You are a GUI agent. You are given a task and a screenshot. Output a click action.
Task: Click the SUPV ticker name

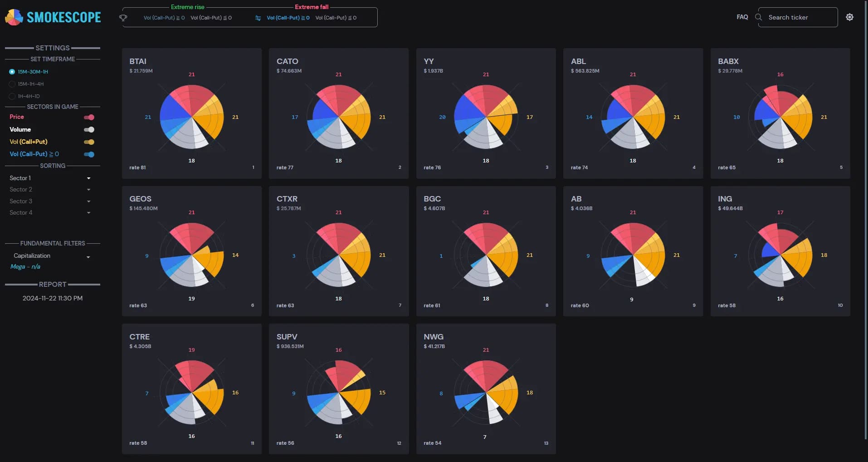(287, 337)
